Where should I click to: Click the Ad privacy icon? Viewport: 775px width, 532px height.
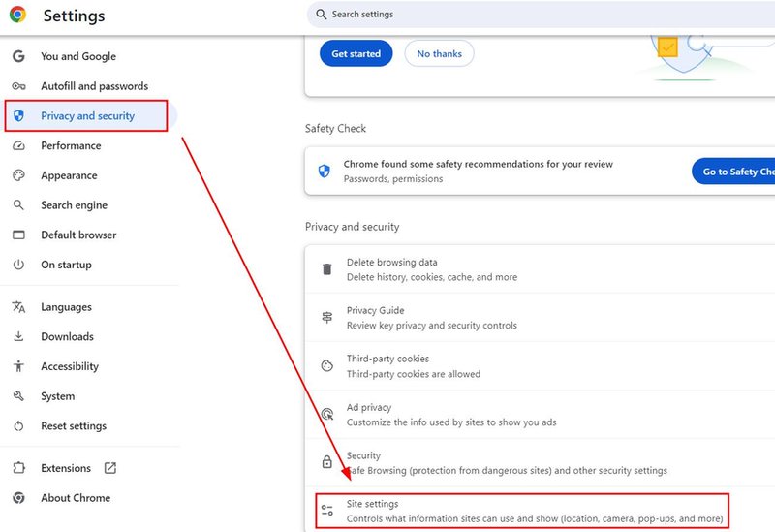click(x=327, y=414)
